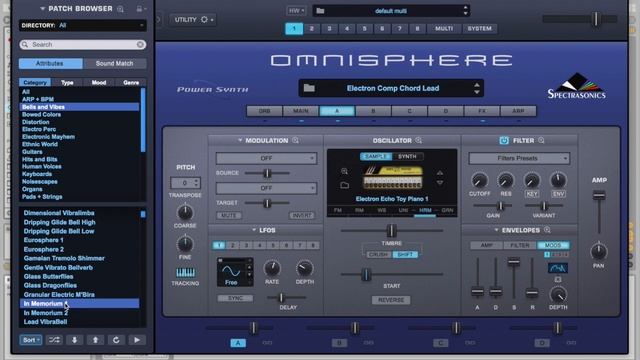
Task: Click the Toy Piano soundsource thumbnail
Action: coord(393,177)
